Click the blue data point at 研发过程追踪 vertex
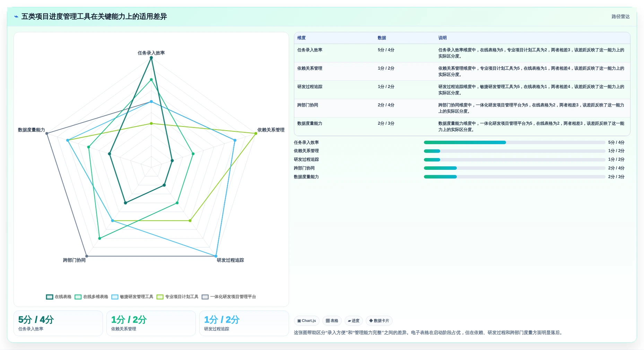This screenshot has height=350, width=644. coord(216,256)
